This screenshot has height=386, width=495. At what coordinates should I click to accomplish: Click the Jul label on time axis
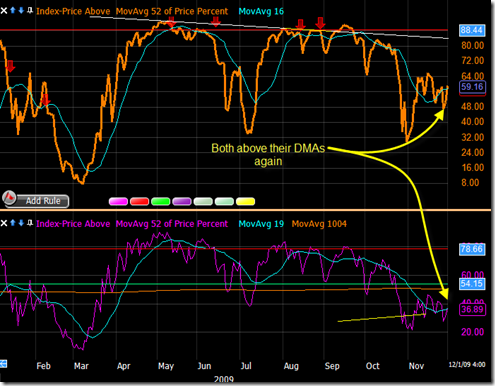[x=246, y=366]
